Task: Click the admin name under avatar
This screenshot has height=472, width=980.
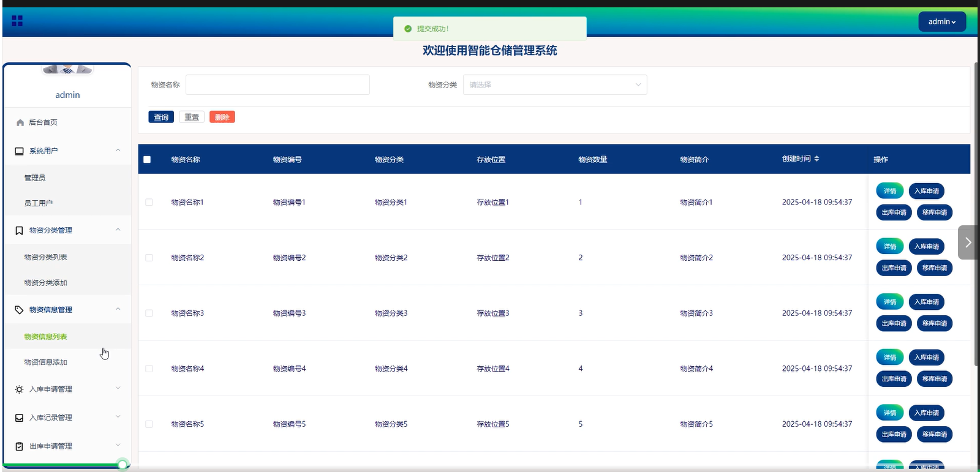Action: pyautogui.click(x=67, y=95)
